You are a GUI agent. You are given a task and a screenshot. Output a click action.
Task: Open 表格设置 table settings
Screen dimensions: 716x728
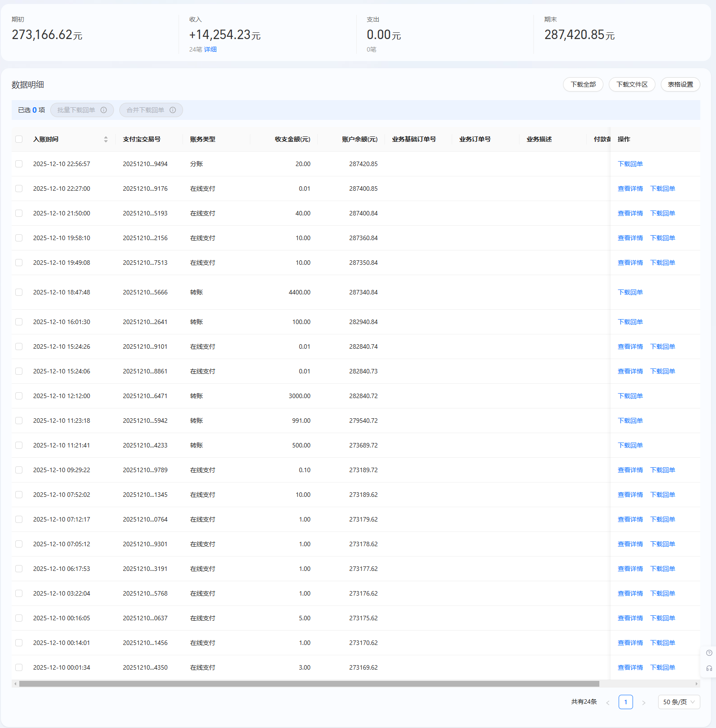[x=680, y=84]
